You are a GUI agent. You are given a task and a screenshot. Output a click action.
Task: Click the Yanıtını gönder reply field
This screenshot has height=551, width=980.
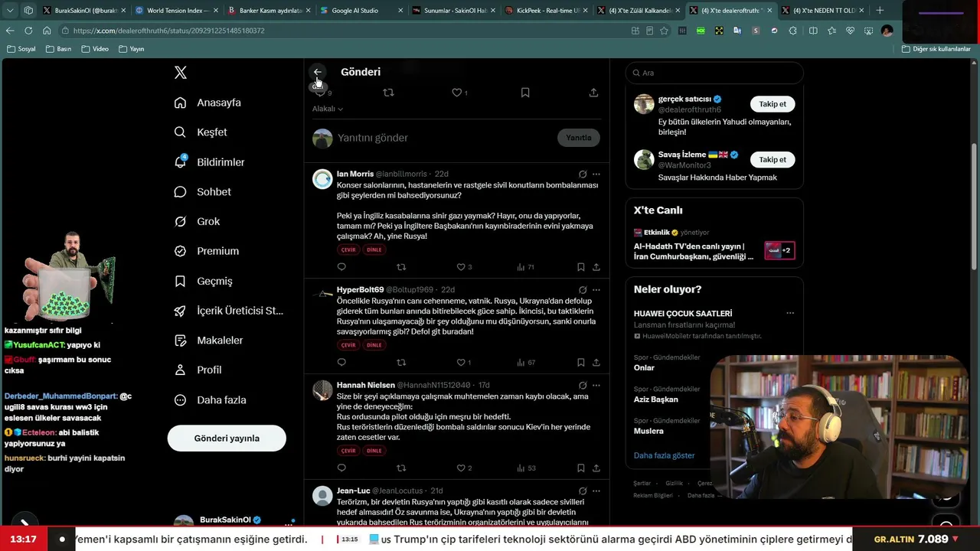pyautogui.click(x=445, y=138)
